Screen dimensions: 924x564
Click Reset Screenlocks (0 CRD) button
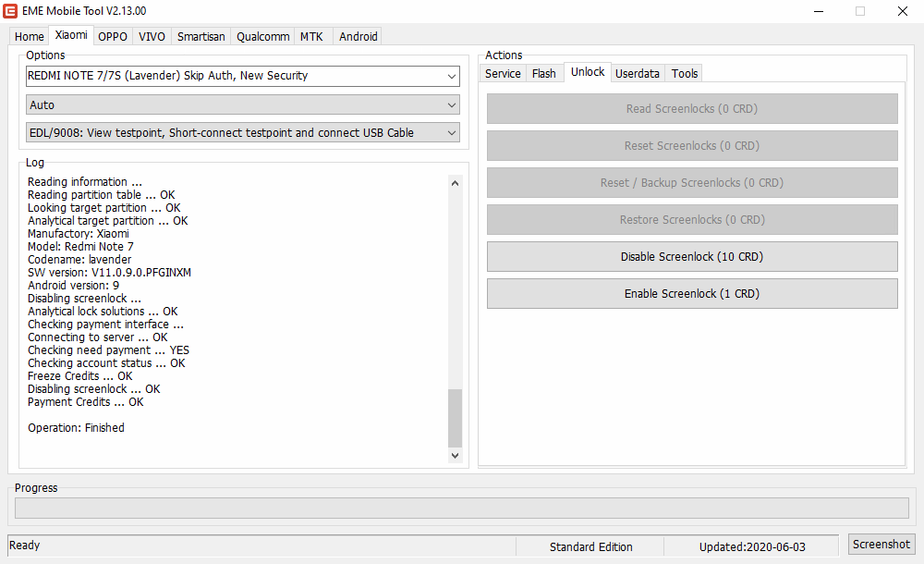tap(692, 146)
